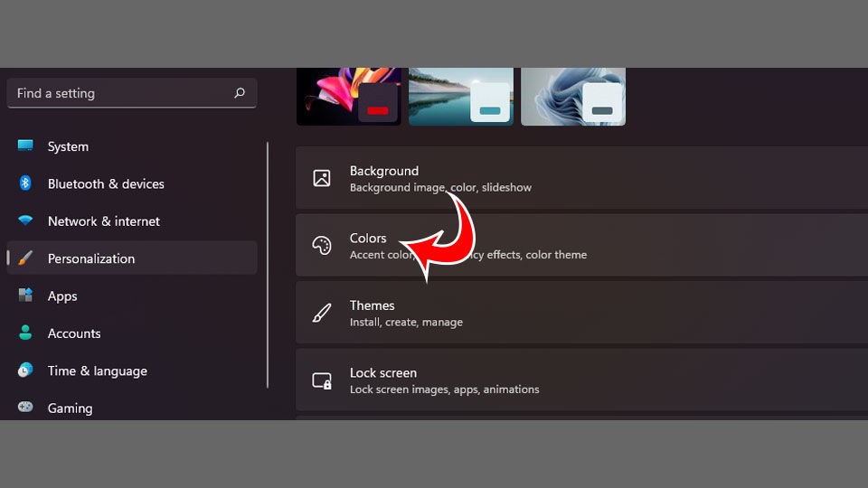Screen dimensions: 868x488
Task: Click the Find a setting search box
Action: [132, 93]
